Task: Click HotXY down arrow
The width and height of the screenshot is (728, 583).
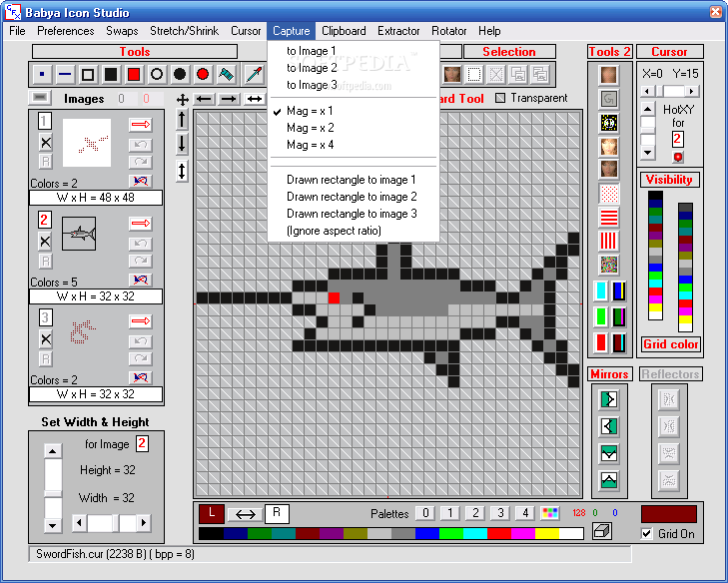Action: click(x=648, y=153)
